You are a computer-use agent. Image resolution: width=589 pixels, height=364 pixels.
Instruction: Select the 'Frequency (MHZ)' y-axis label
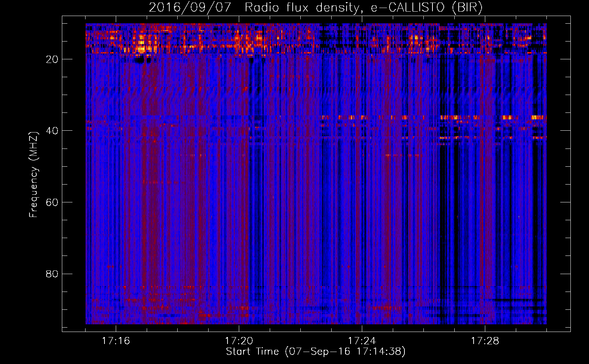click(33, 175)
